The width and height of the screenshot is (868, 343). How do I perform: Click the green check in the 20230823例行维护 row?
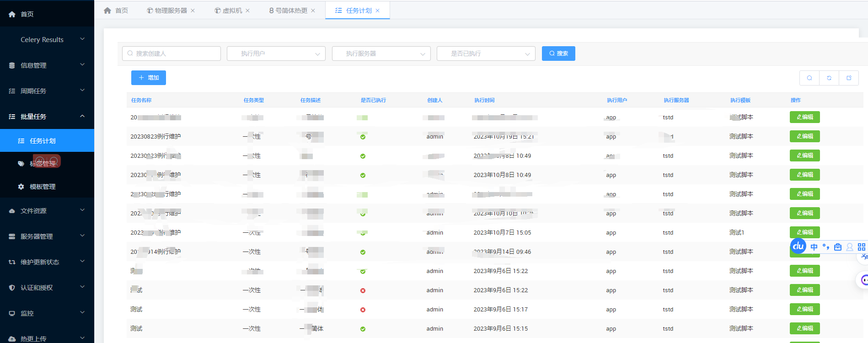click(363, 137)
